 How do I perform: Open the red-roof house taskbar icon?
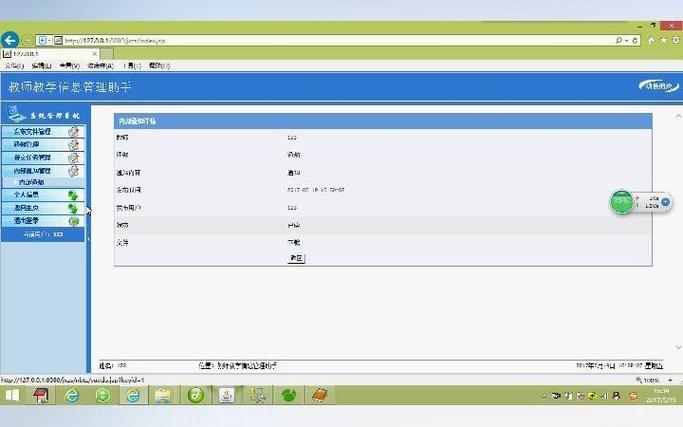[x=41, y=395]
